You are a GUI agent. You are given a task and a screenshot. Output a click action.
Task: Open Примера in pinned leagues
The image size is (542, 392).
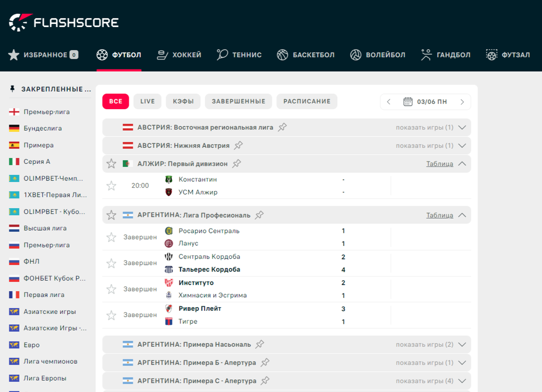pyautogui.click(x=38, y=145)
